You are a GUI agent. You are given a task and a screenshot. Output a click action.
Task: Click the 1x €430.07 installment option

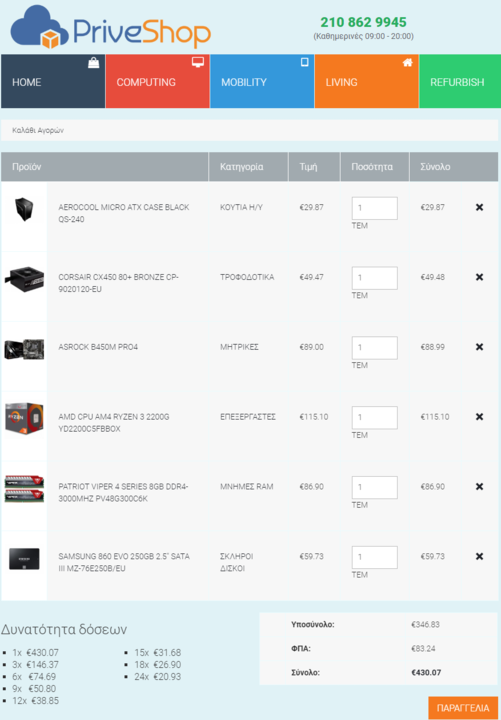click(x=35, y=652)
